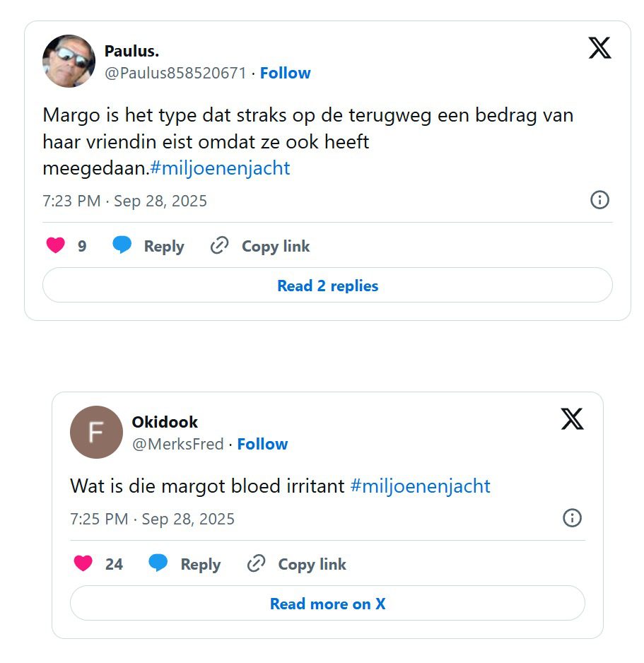
Task: Follow the @MerksFred account
Action: (x=262, y=444)
